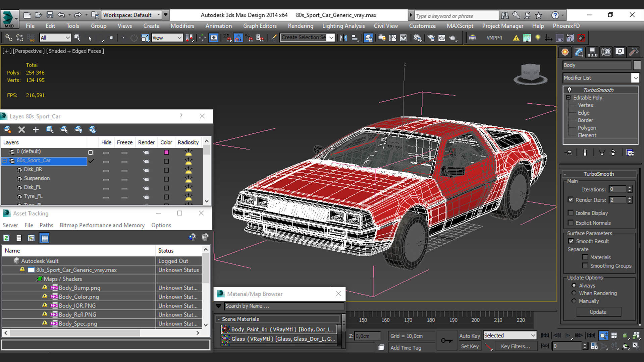644x362 pixels.
Task: Check Separate by Smoothing Groups
Action: click(x=585, y=266)
